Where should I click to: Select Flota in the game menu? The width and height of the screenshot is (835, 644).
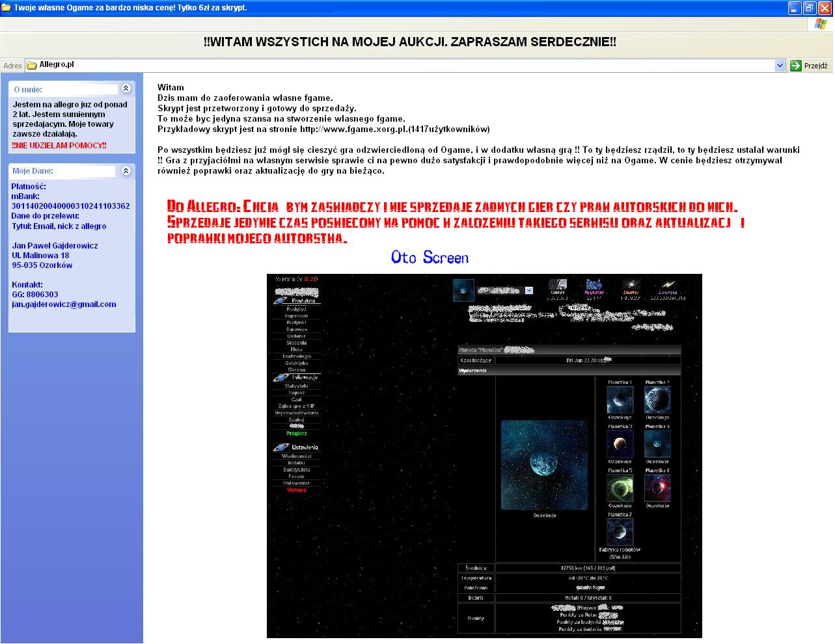click(296, 349)
